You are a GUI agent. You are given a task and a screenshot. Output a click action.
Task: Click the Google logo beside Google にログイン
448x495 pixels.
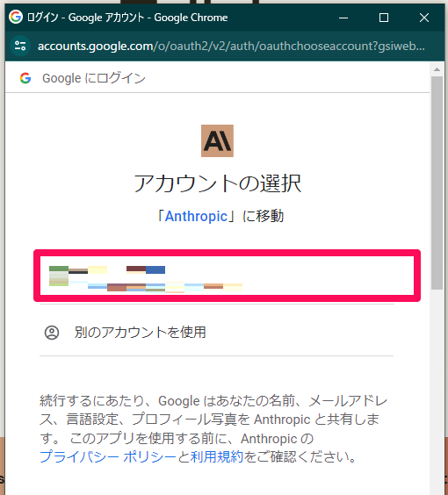[25, 78]
